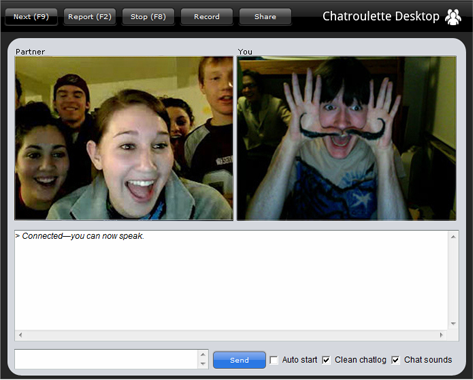
Task: Click the Chatroulette Desktop people icon
Action: [453, 17]
